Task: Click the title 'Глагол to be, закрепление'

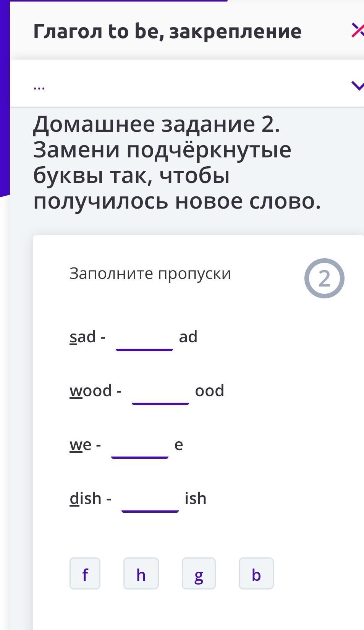Action: (x=167, y=31)
